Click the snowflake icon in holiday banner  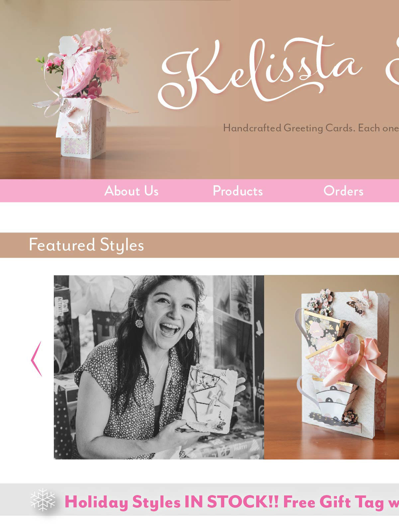pyautogui.click(x=43, y=499)
